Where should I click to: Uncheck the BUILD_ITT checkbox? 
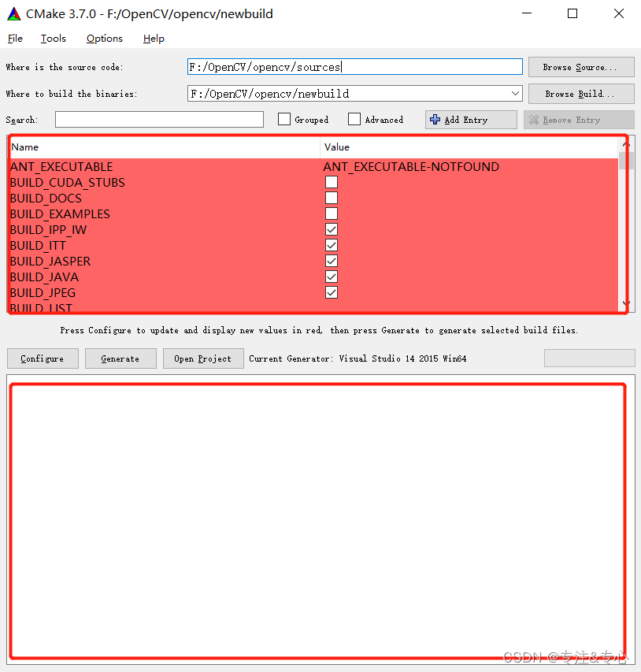(x=332, y=245)
